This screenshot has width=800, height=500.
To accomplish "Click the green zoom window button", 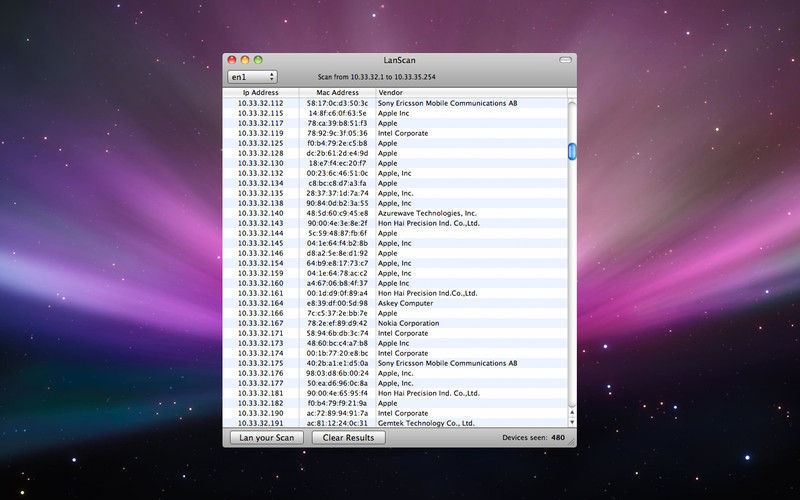I will 258,60.
